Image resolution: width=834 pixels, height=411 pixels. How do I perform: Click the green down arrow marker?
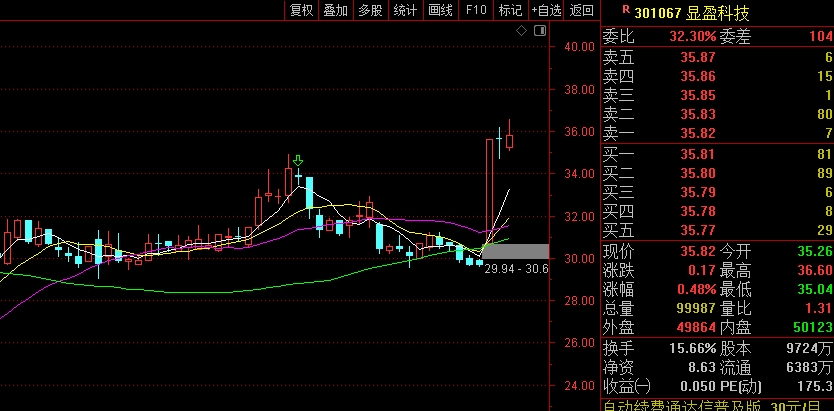[298, 160]
